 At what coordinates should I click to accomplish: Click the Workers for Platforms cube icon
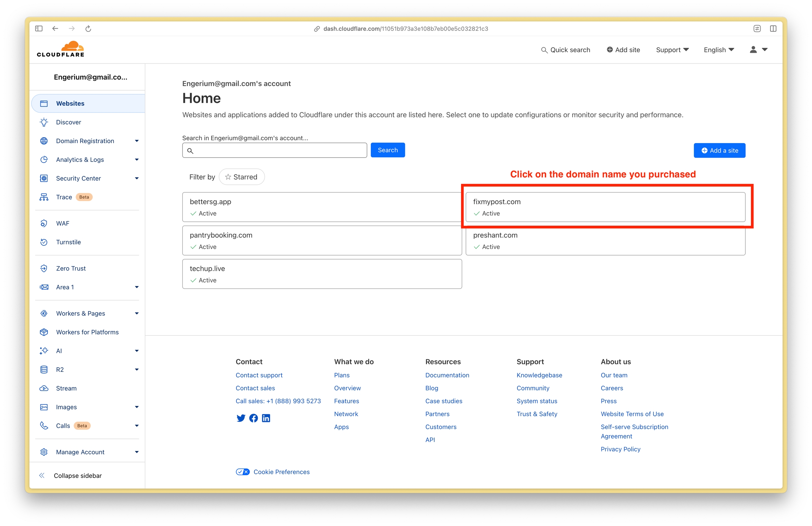[44, 332]
